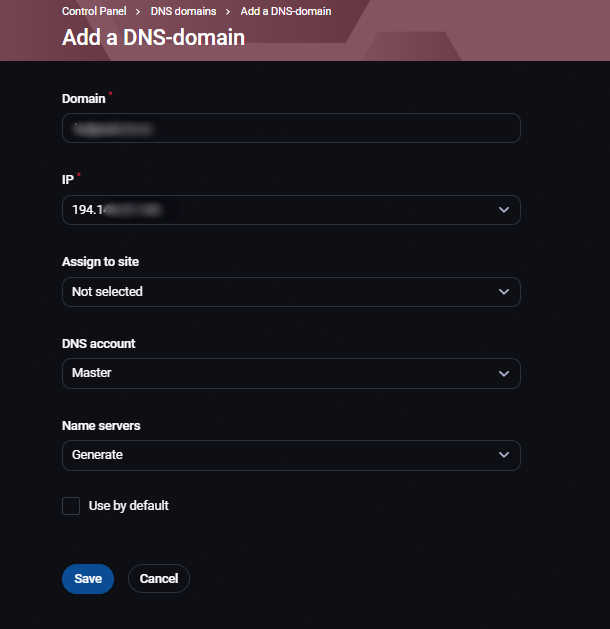Click the Domain text input field
Screen dimensions: 610x629
tap(290, 128)
